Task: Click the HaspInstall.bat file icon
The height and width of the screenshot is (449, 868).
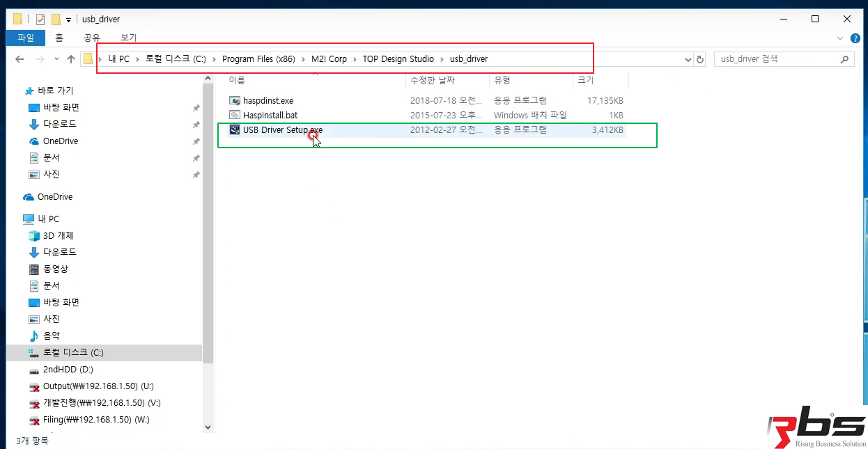Action: click(x=235, y=115)
